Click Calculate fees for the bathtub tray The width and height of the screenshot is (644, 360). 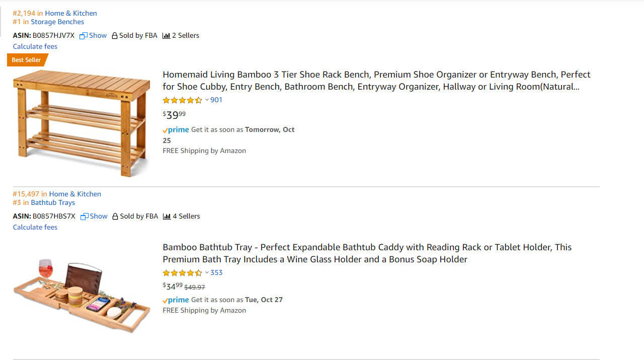pyautogui.click(x=35, y=228)
